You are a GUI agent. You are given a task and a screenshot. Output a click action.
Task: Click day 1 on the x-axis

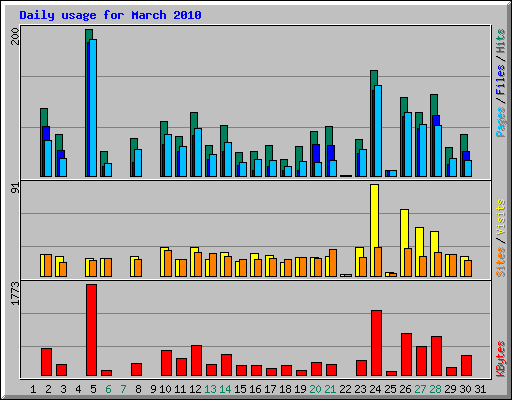[x=33, y=389]
